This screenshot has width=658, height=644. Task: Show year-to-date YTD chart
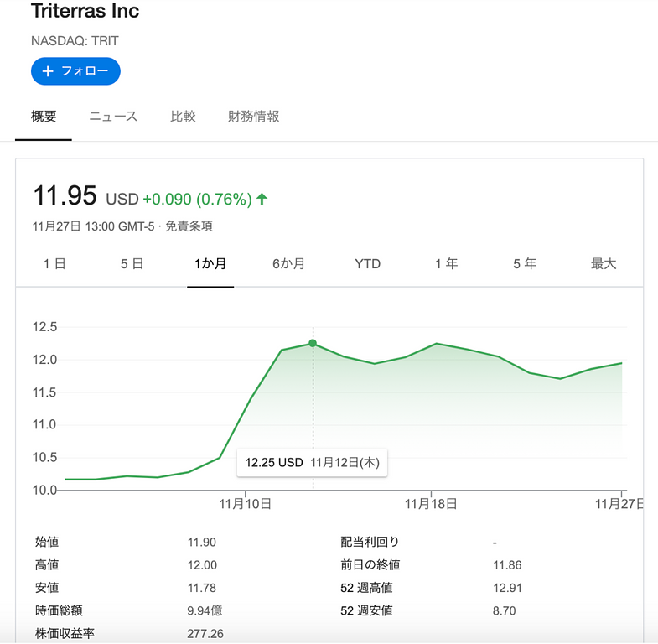coord(367,264)
